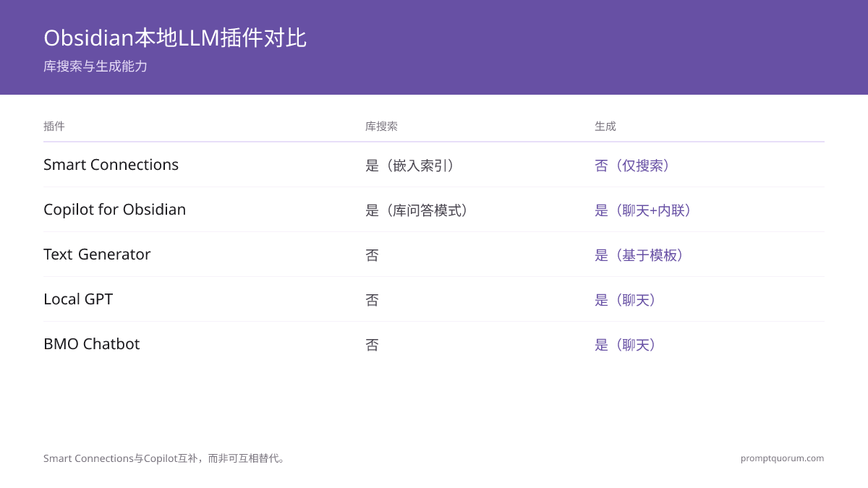Click the subtitle '库搜索与生成能力'

pyautogui.click(x=95, y=67)
